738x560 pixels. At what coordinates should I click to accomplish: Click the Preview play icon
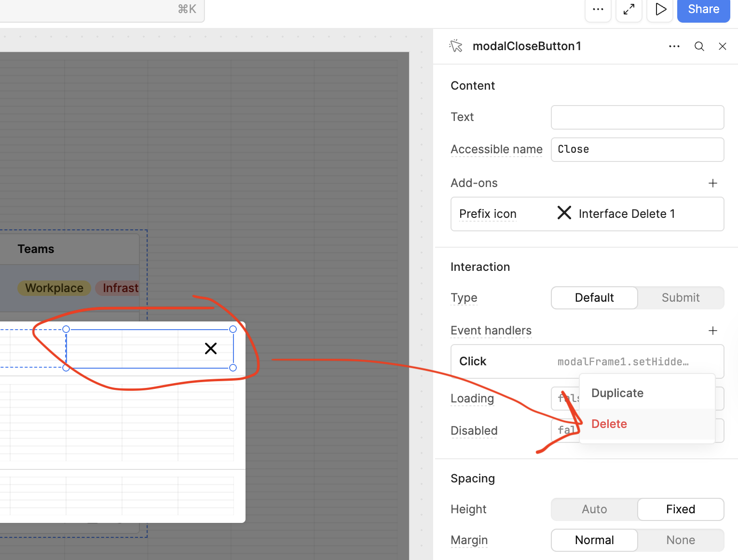pos(660,9)
